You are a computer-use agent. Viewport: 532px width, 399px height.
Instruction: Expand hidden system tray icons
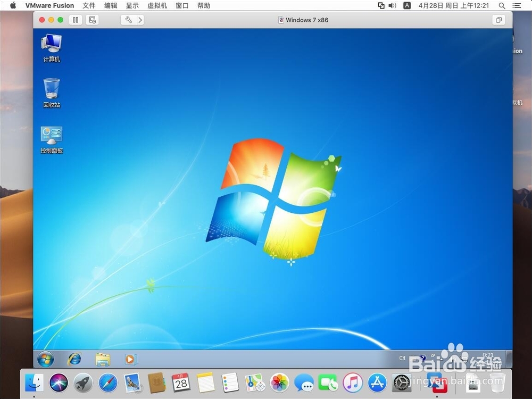(441, 358)
